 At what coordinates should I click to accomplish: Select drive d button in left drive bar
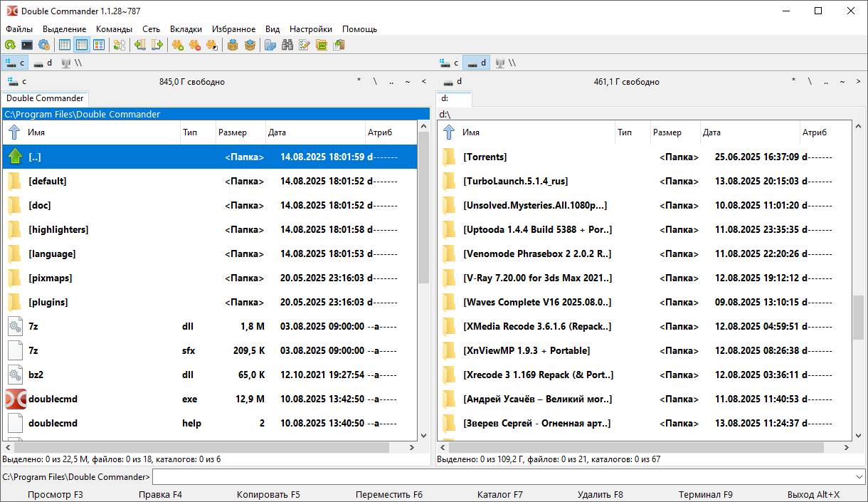(43, 63)
